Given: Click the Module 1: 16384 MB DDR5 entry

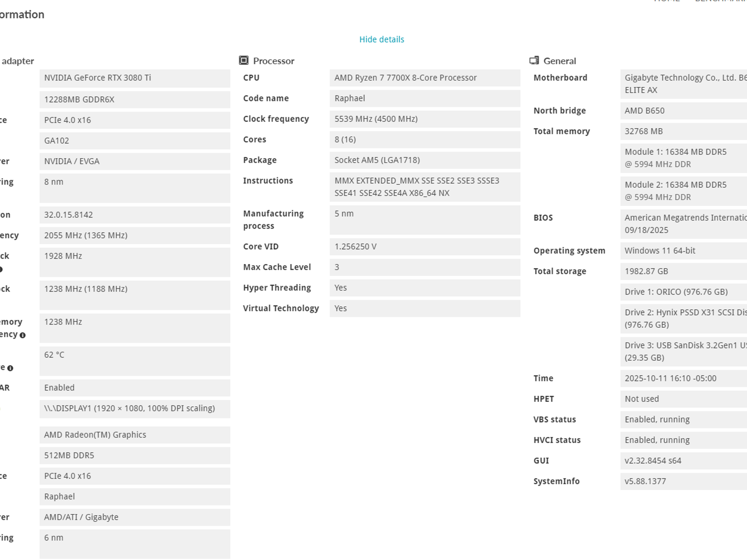Looking at the screenshot, I should (684, 158).
